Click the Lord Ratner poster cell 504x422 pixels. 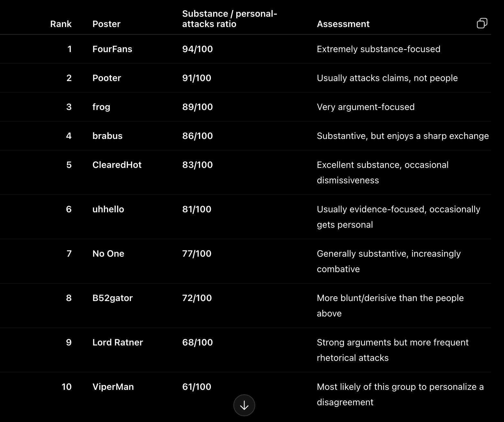tap(118, 342)
